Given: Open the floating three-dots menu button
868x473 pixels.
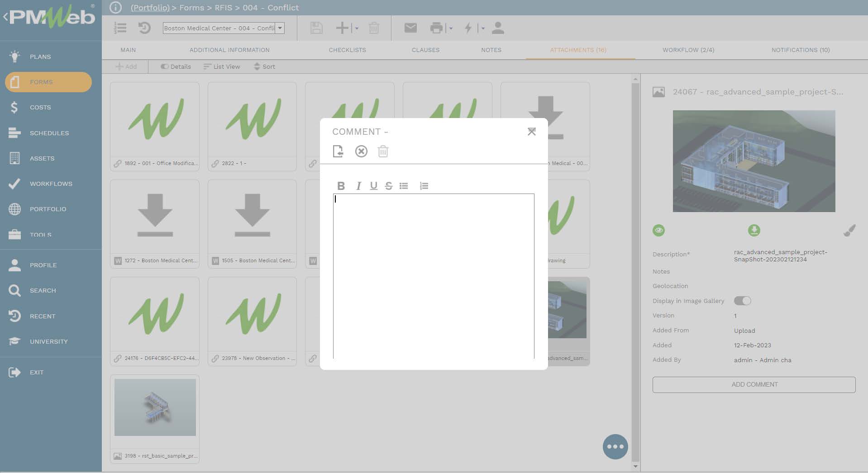Looking at the screenshot, I should pyautogui.click(x=615, y=446).
